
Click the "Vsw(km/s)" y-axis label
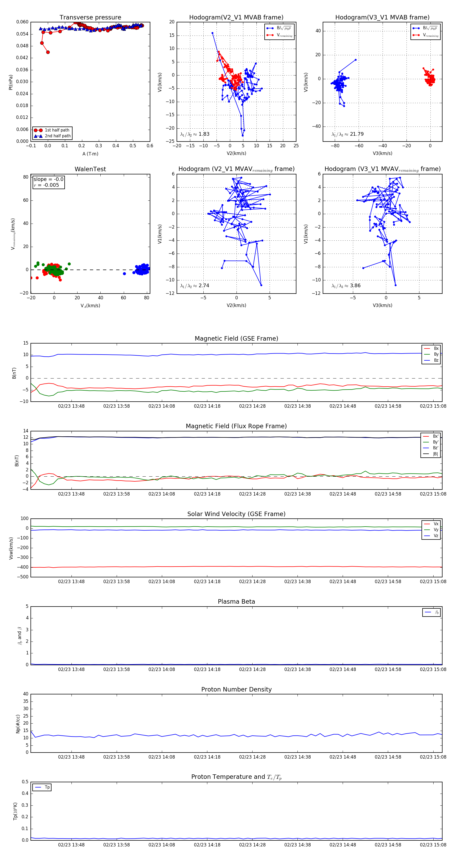point(11,548)
